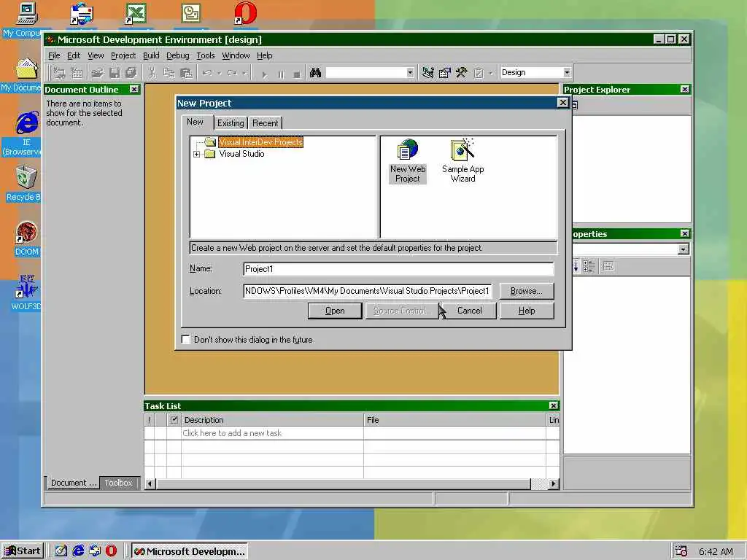The width and height of the screenshot is (747, 560).
Task: Open the Find combo box dropdown
Action: click(410, 73)
